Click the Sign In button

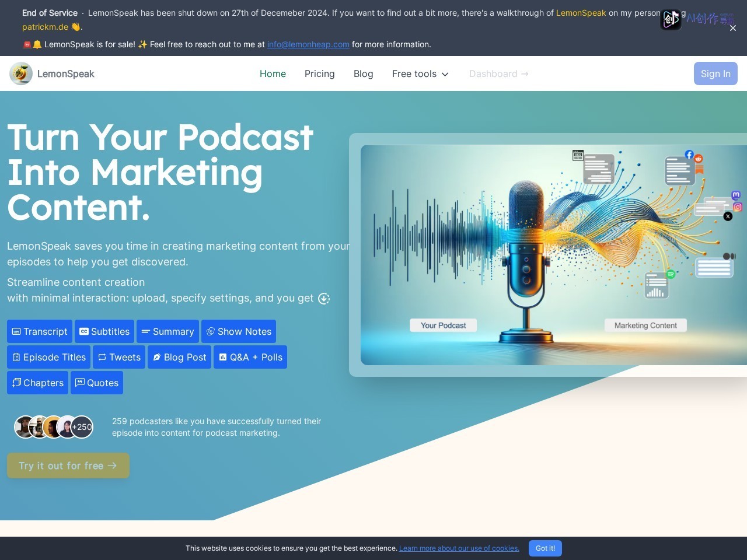715,73
